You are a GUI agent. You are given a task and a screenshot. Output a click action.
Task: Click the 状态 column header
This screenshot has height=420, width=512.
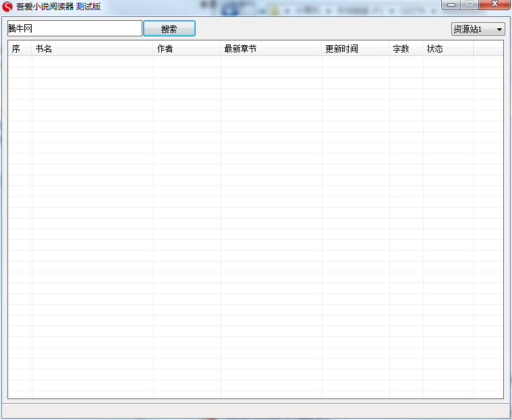448,49
